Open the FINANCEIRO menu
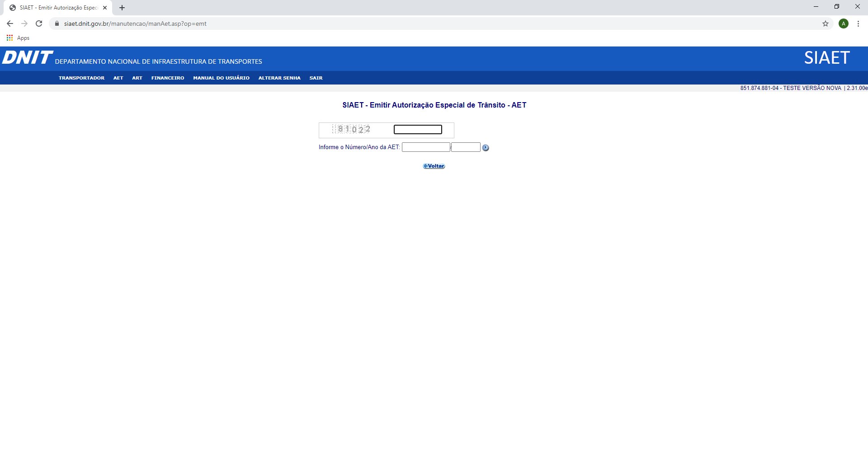Image resolution: width=868 pixels, height=470 pixels. [168, 78]
